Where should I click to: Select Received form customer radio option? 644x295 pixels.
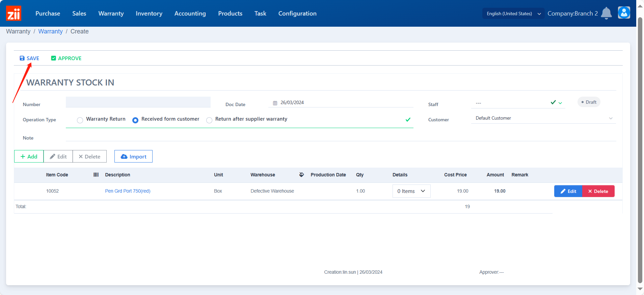click(135, 120)
